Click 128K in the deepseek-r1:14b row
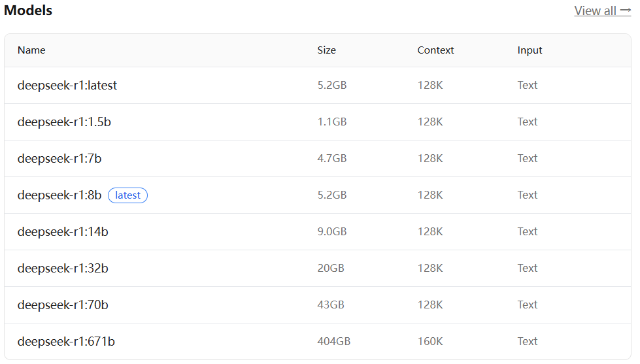The image size is (640, 364). pyautogui.click(x=430, y=231)
